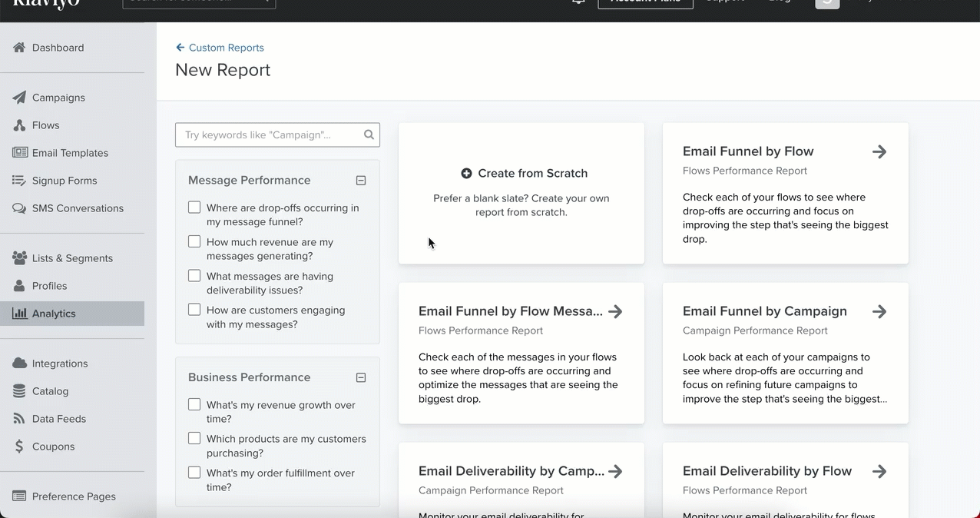Click the Coupons dollar icon
This screenshot has height=518, width=980.
20,446
